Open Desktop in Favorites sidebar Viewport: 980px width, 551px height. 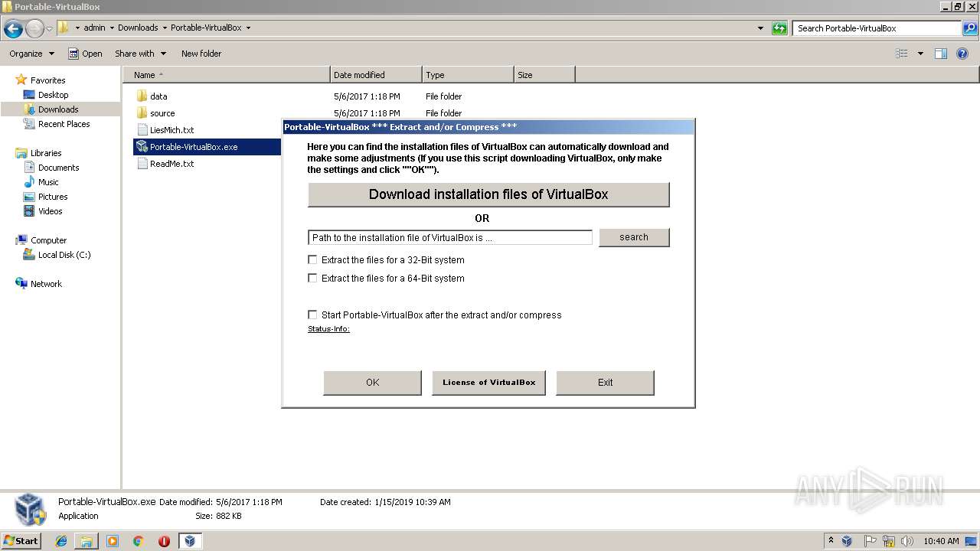[x=53, y=95]
